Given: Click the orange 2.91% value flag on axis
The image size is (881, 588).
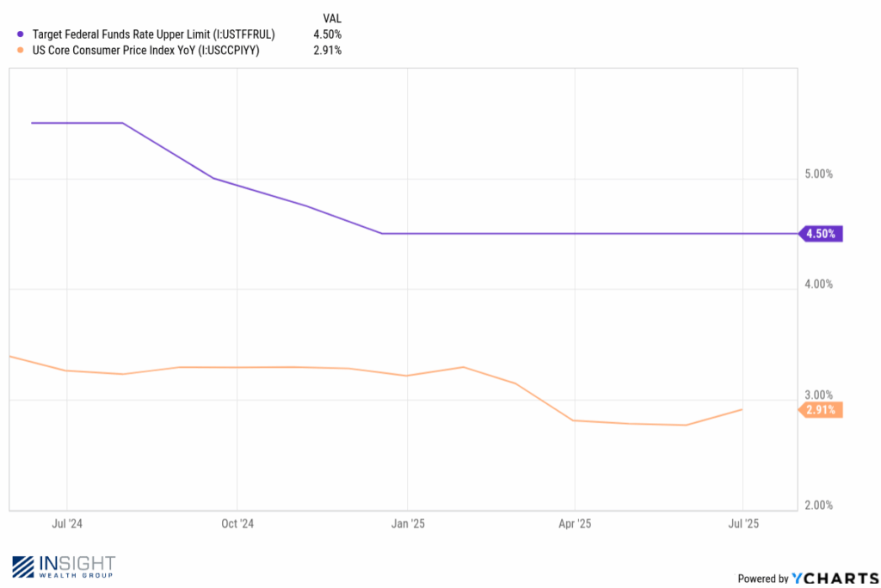Looking at the screenshot, I should pyautogui.click(x=821, y=410).
